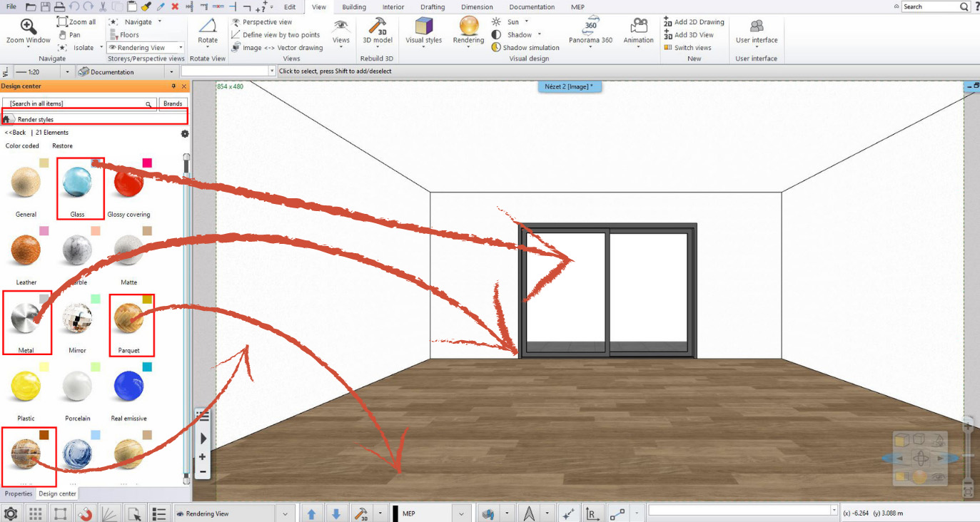Click the Rendering sphere icon
The width and height of the screenshot is (980, 522).
coord(469,26)
